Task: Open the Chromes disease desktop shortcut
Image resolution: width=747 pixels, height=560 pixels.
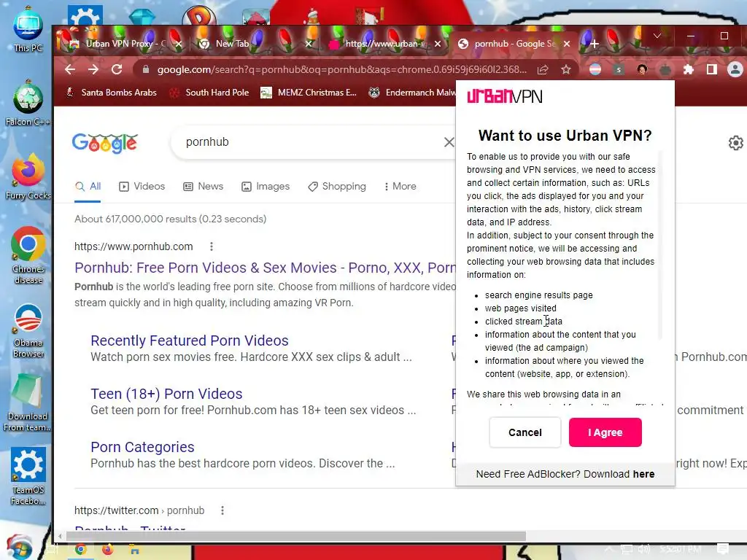Action: (28, 256)
